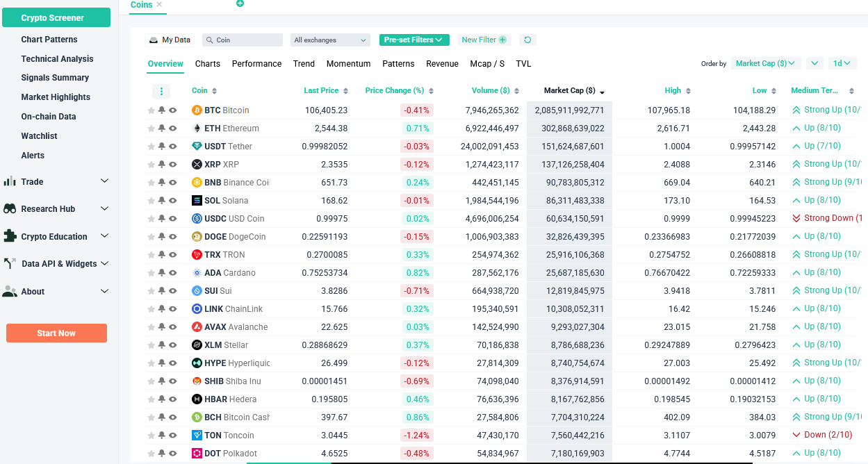Switch to the Patterns tab
Viewport: 868px width, 464px height.
[398, 64]
